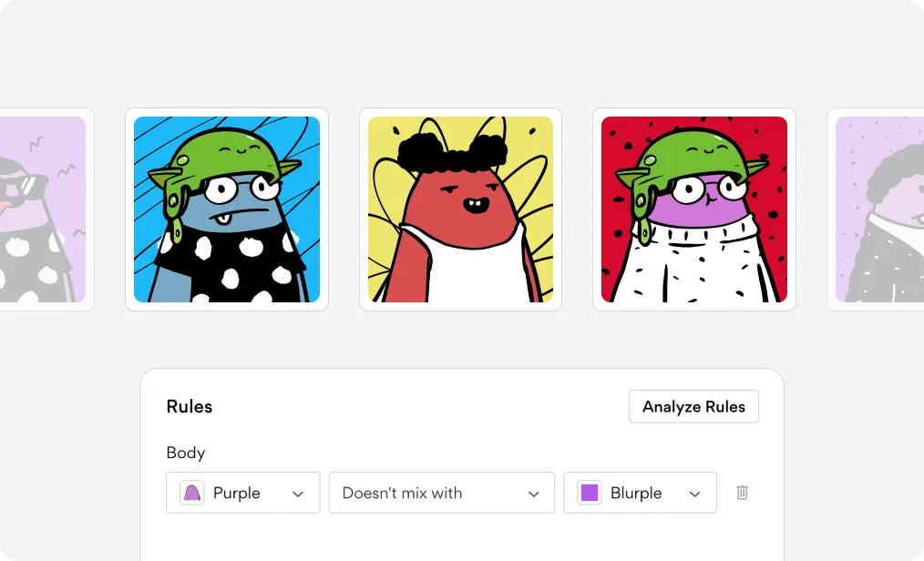Delete the rule using the trash icon
924x561 pixels.
pyautogui.click(x=742, y=493)
